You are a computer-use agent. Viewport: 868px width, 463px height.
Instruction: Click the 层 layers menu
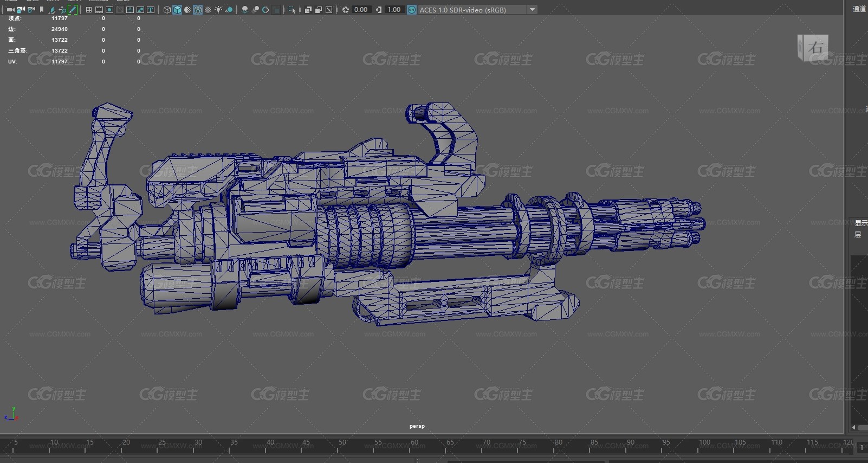pyautogui.click(x=858, y=235)
